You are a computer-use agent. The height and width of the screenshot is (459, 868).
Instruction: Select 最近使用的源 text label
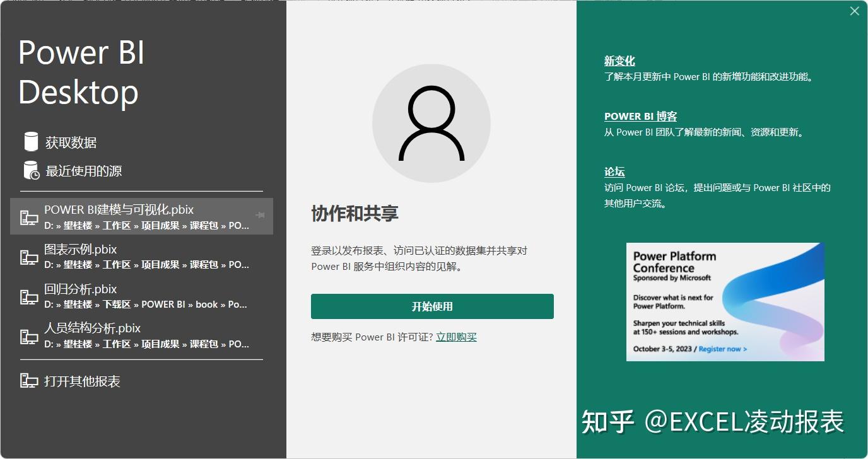83,171
